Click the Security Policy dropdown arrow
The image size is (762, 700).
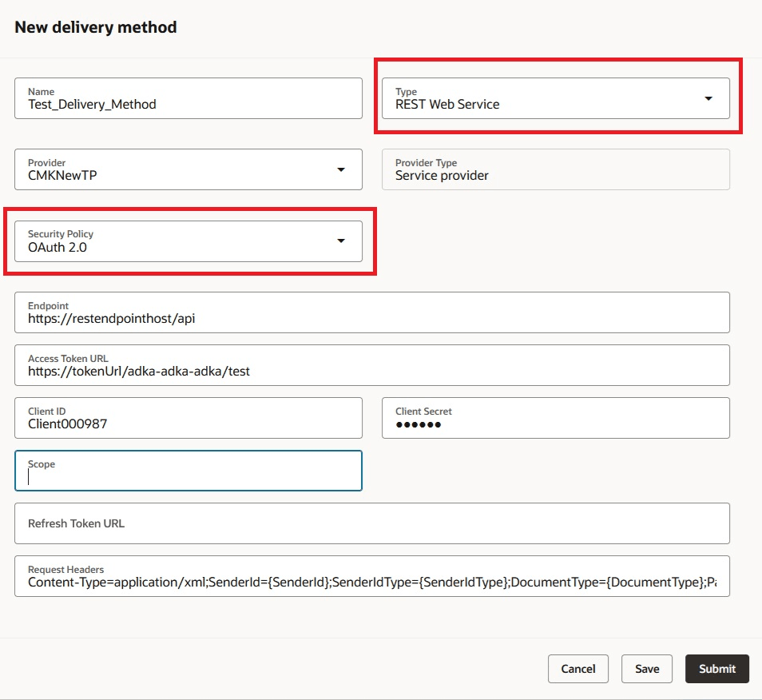342,241
